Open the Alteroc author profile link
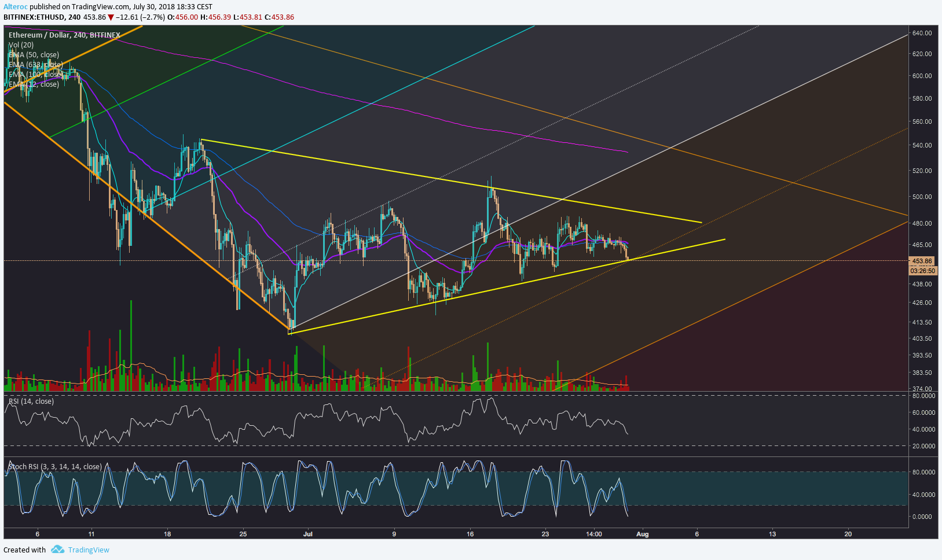This screenshot has height=560, width=942. point(16,7)
